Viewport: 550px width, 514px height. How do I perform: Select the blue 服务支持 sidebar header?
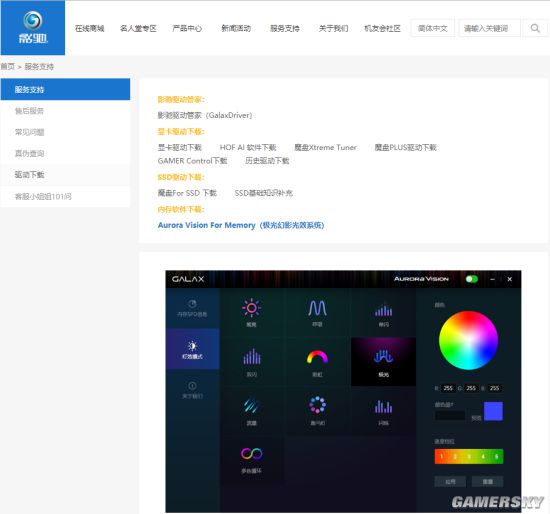click(x=65, y=89)
